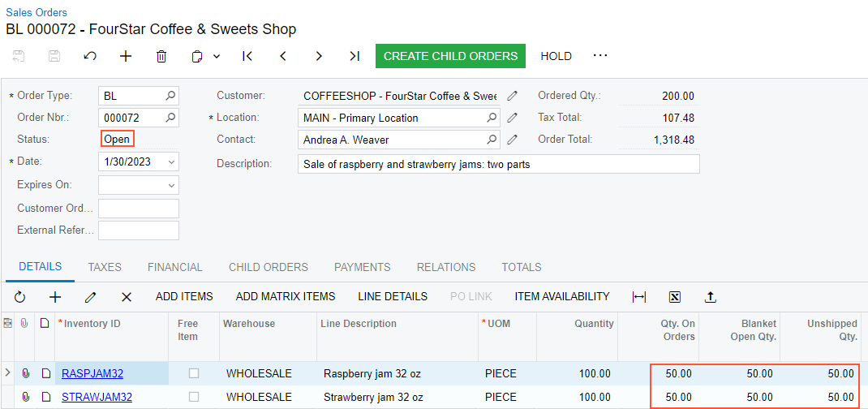Navigate to the last record
The image size is (868, 409).
(x=355, y=56)
